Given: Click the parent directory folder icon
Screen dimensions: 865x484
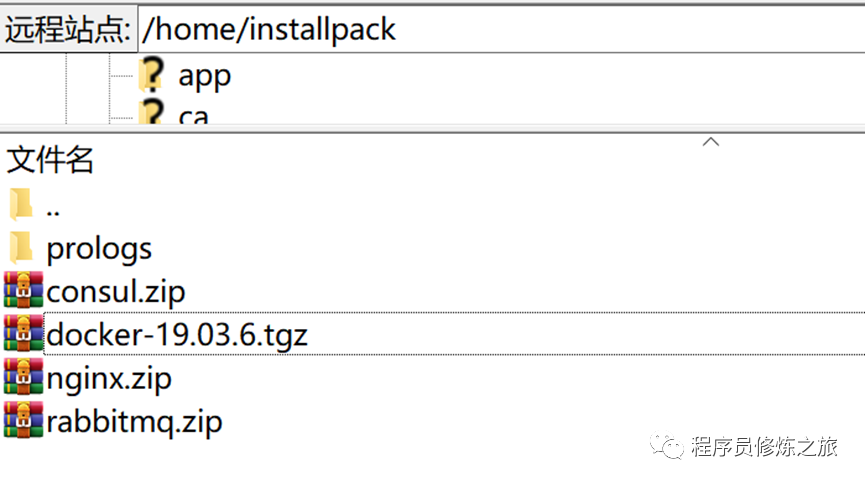Looking at the screenshot, I should point(21,205).
